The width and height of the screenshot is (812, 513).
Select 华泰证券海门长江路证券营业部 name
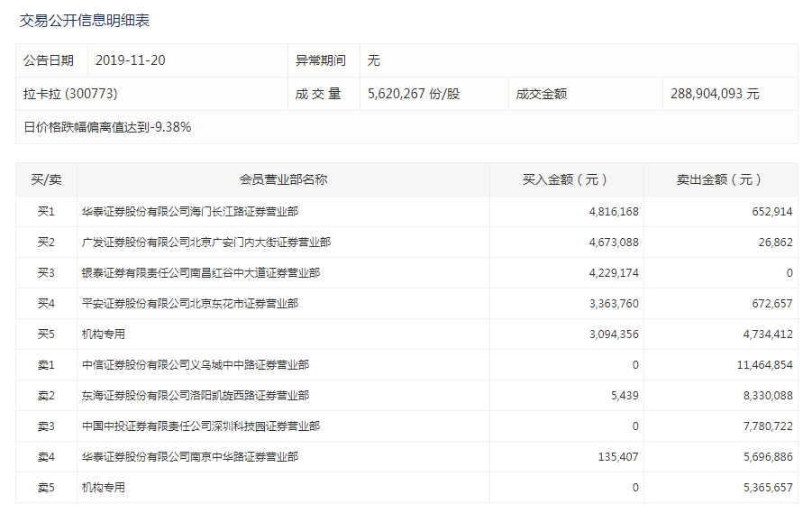tap(190, 211)
